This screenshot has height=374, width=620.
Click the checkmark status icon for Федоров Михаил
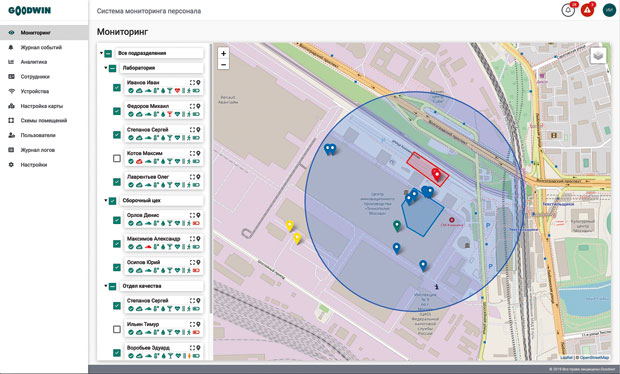pos(130,114)
